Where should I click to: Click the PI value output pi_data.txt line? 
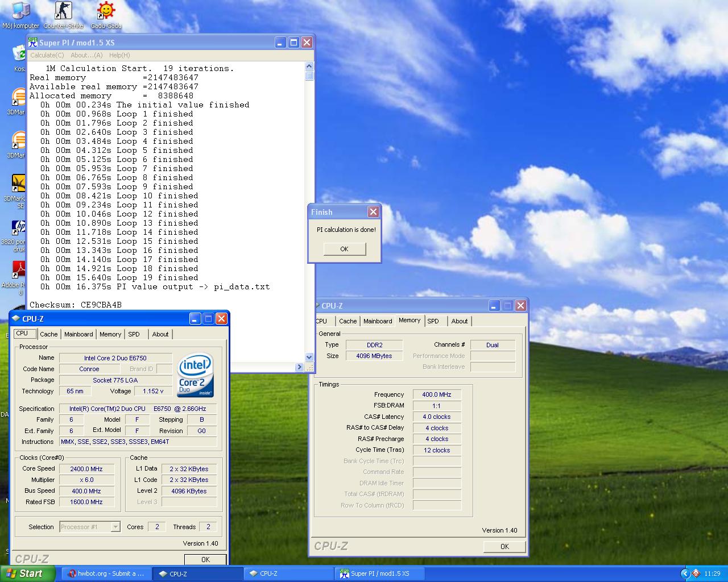[155, 286]
